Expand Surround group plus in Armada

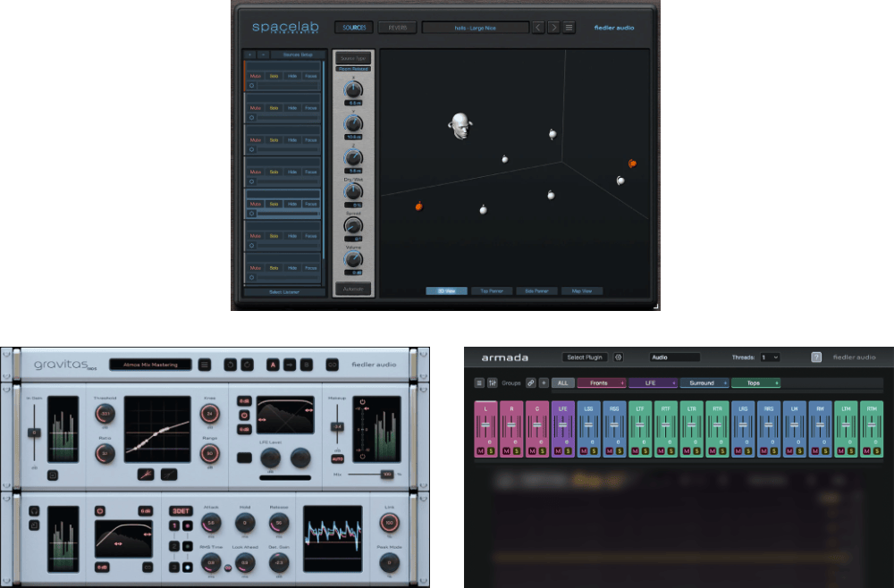pos(725,382)
